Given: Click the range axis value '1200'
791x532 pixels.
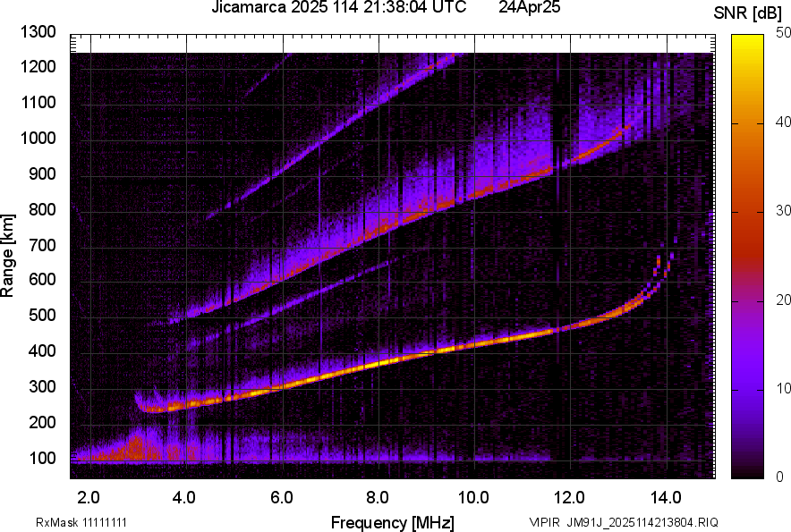Looking at the screenshot, I should [x=38, y=66].
